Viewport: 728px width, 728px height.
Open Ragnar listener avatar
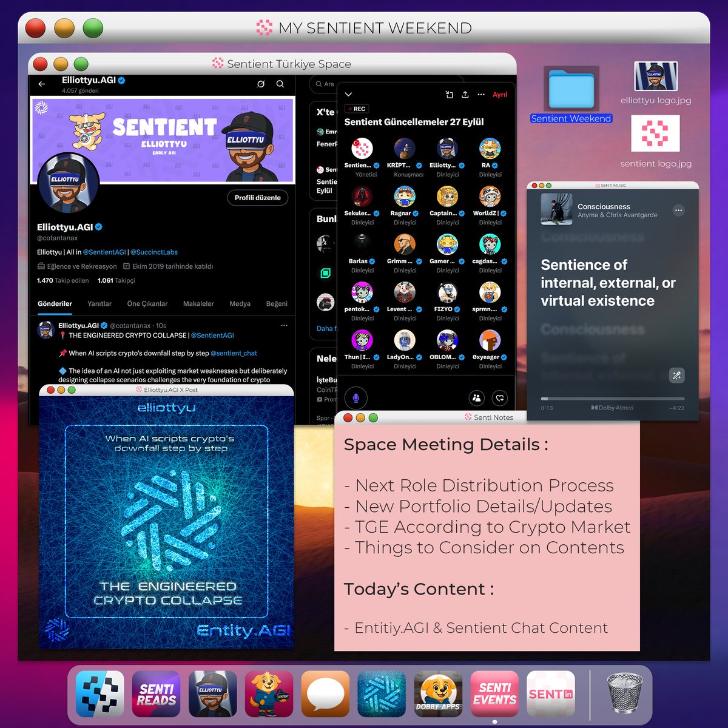pyautogui.click(x=405, y=196)
